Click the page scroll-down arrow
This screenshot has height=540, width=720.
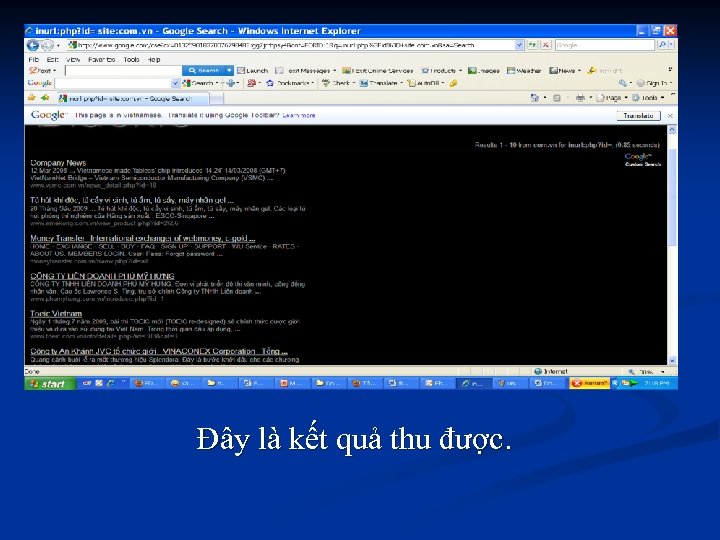tap(672, 360)
